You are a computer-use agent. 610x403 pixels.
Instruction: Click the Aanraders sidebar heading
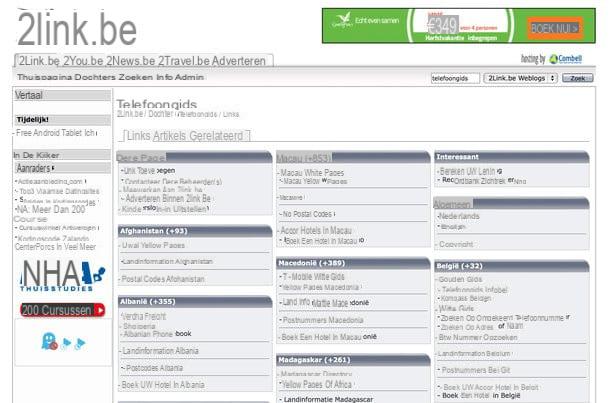pyautogui.click(x=62, y=168)
